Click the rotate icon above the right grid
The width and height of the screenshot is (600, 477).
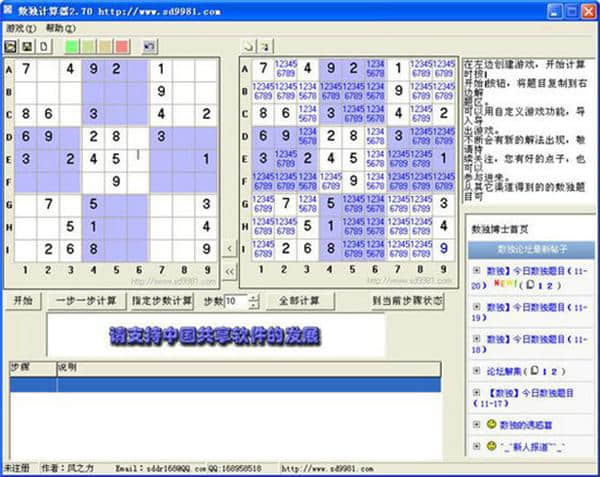tap(248, 46)
